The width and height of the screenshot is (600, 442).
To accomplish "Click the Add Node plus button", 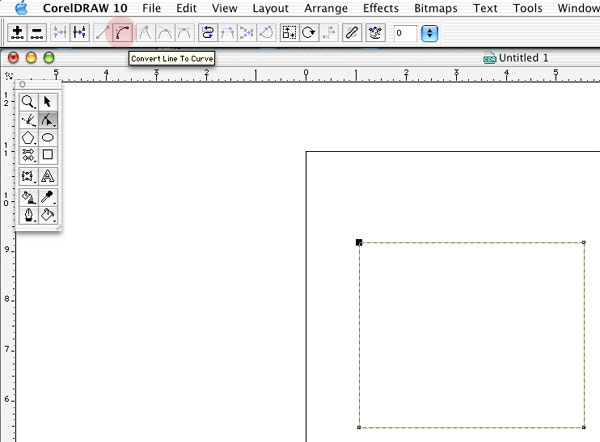I will point(17,33).
